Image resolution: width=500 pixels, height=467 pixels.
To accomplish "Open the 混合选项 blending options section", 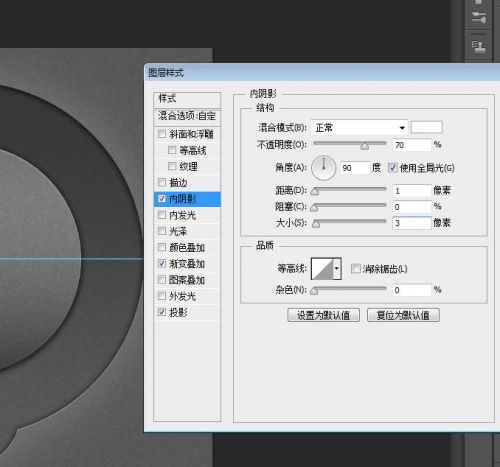I will tap(187, 116).
